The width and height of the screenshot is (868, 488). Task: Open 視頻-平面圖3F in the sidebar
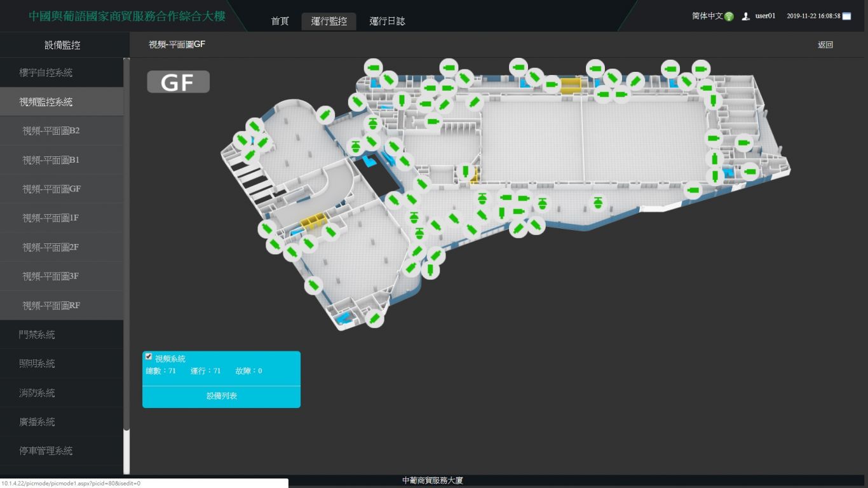pos(62,276)
